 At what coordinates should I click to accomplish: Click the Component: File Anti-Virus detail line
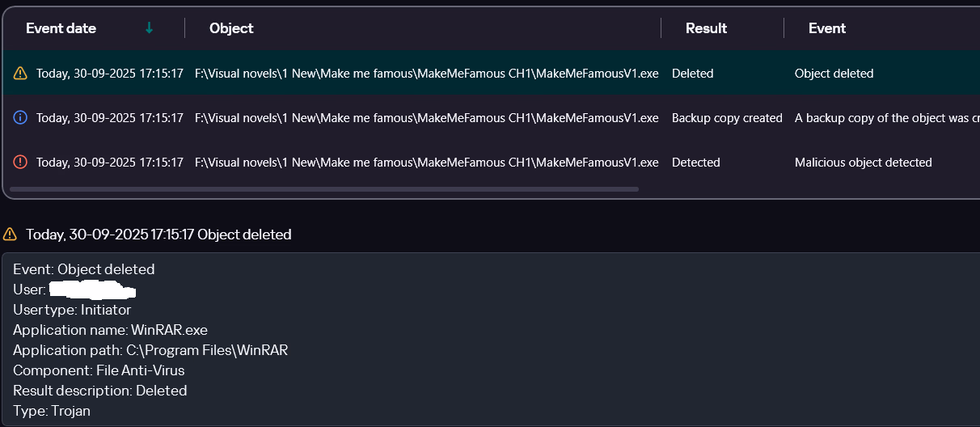[x=99, y=370]
